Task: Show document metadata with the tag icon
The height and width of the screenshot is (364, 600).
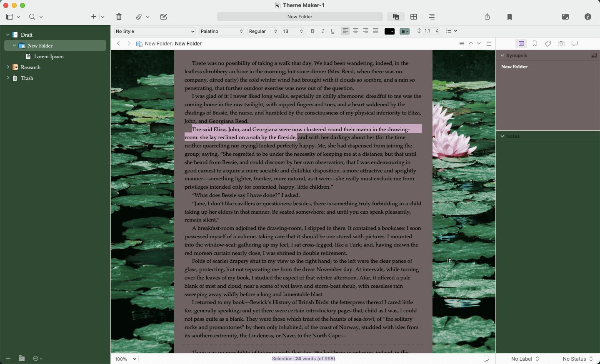Action: 548,44
